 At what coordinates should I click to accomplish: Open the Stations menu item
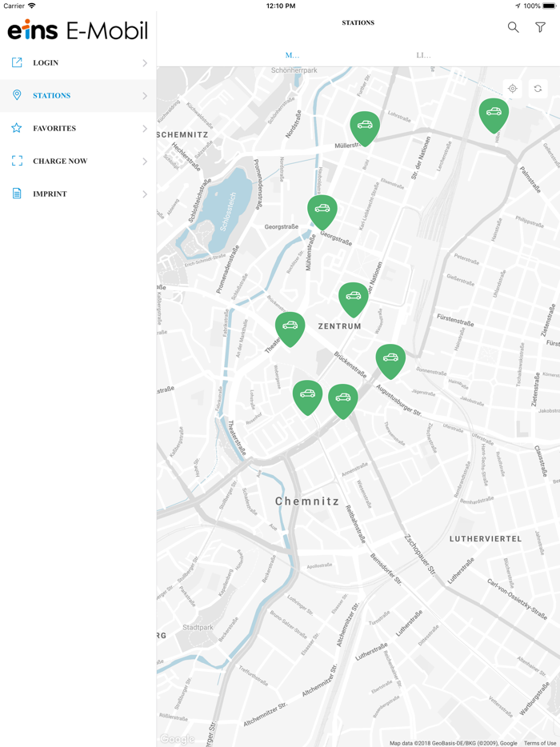78,96
